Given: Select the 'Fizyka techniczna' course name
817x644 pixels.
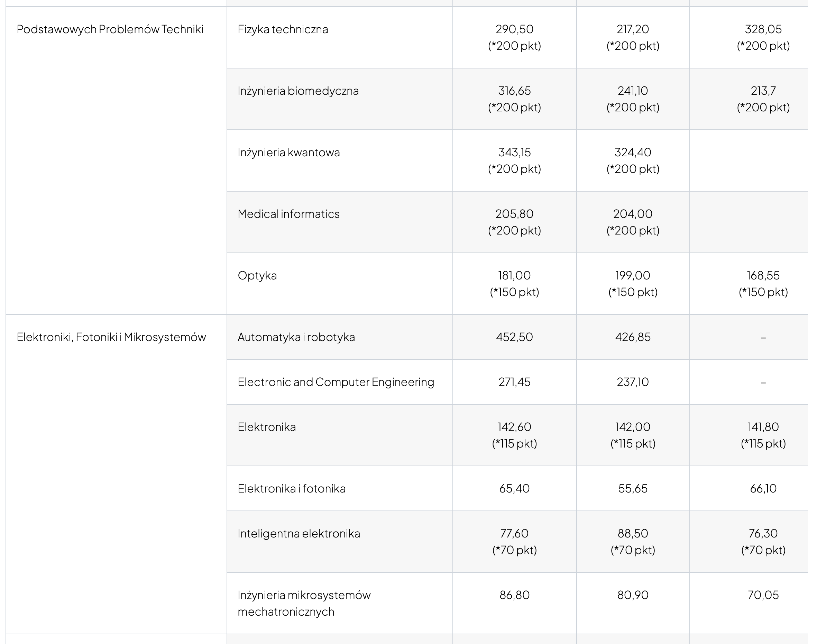Looking at the screenshot, I should pyautogui.click(x=283, y=29).
